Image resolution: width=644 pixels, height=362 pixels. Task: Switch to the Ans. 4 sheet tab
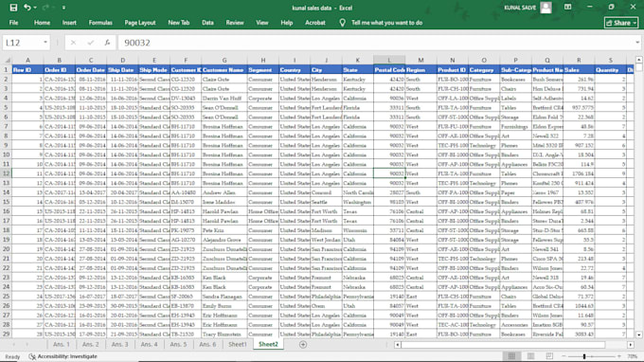click(x=149, y=344)
